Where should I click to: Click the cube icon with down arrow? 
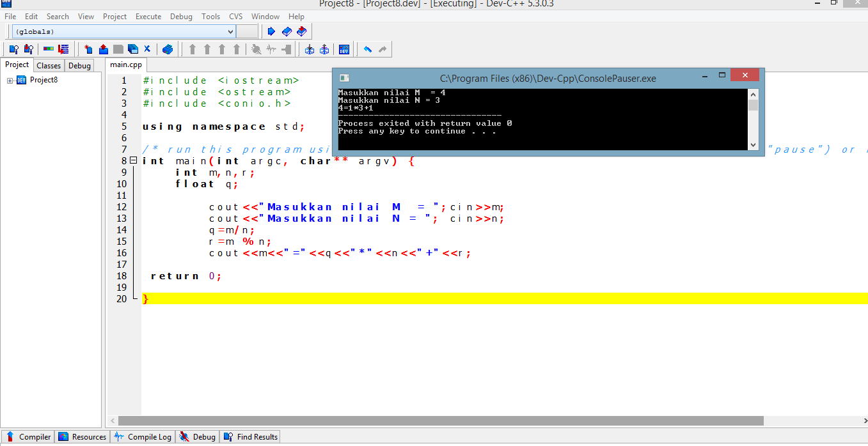pyautogui.click(x=310, y=49)
